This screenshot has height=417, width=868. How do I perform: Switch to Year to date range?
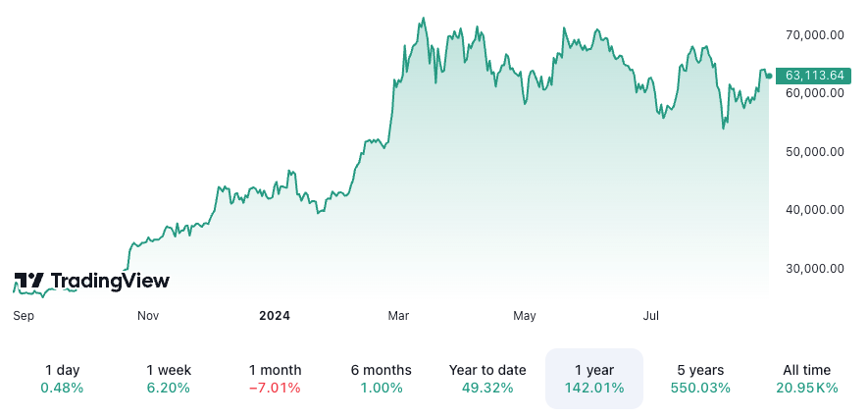point(487,378)
